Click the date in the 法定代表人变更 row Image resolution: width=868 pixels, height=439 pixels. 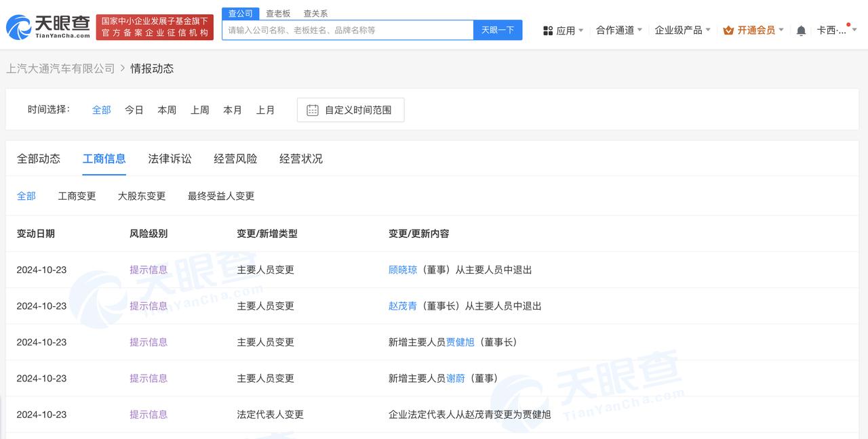pos(42,415)
